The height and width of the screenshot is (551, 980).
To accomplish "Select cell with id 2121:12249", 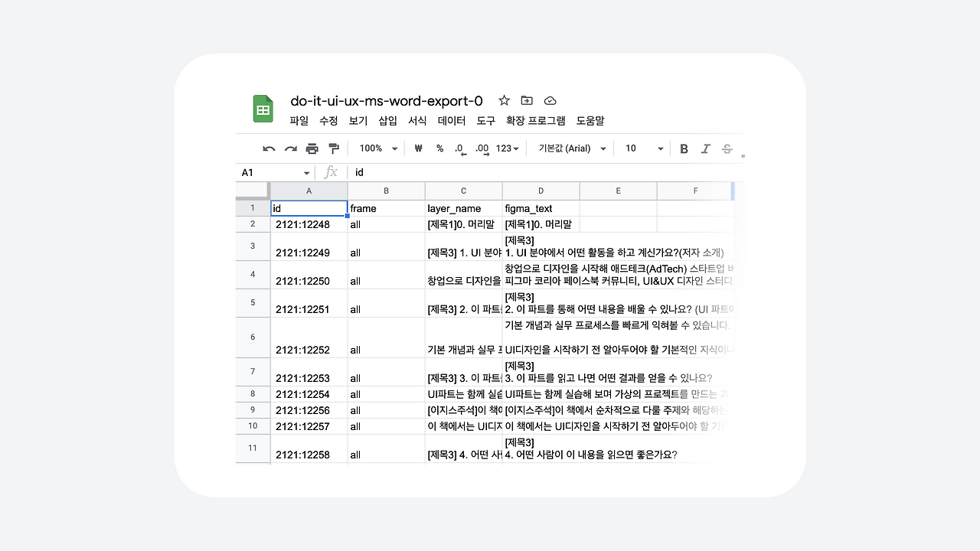I will pos(309,246).
